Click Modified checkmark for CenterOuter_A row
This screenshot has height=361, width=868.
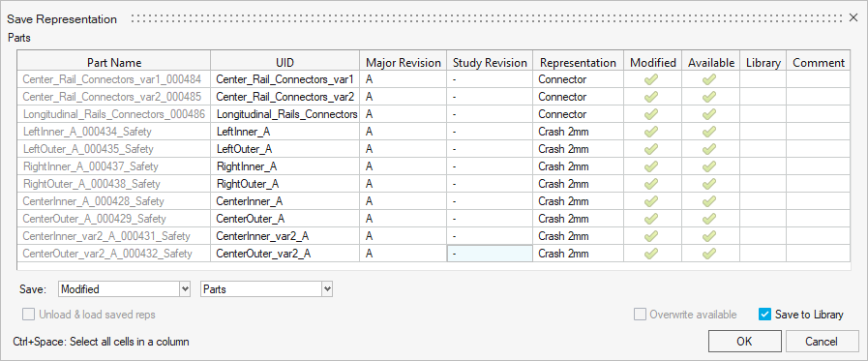[652, 219]
